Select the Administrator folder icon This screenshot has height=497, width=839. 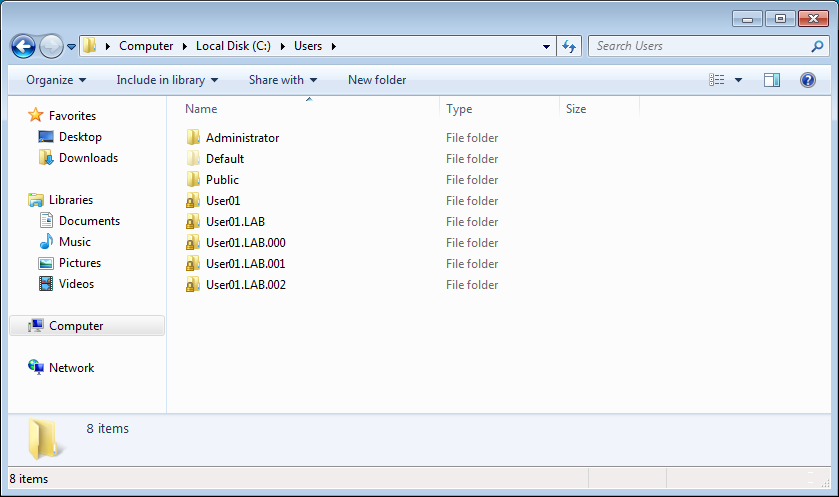point(194,138)
